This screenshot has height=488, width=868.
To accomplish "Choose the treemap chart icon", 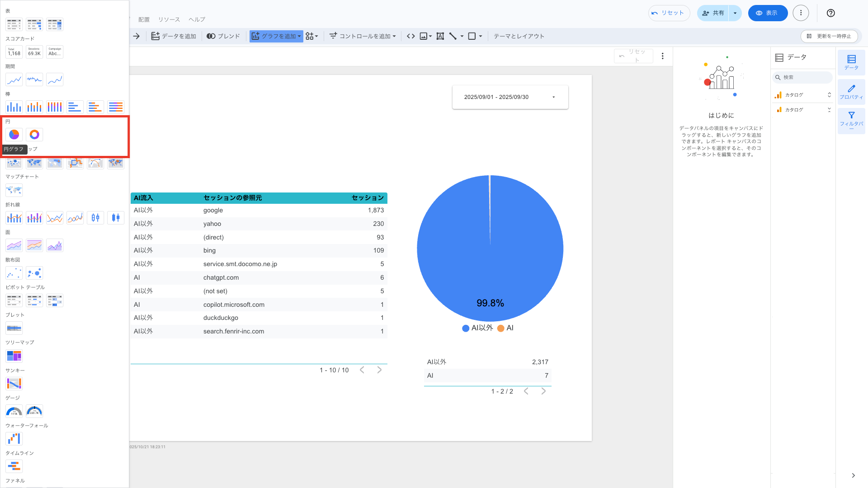I will click(14, 356).
